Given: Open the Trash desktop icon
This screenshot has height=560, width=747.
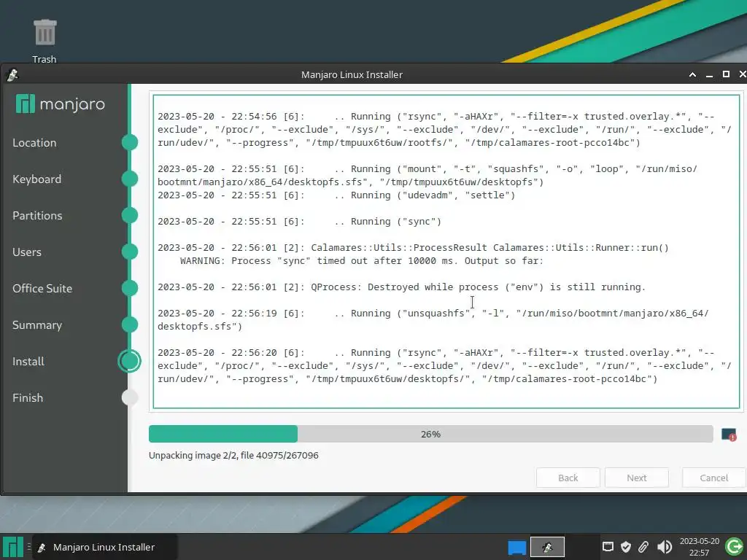Looking at the screenshot, I should (44, 41).
